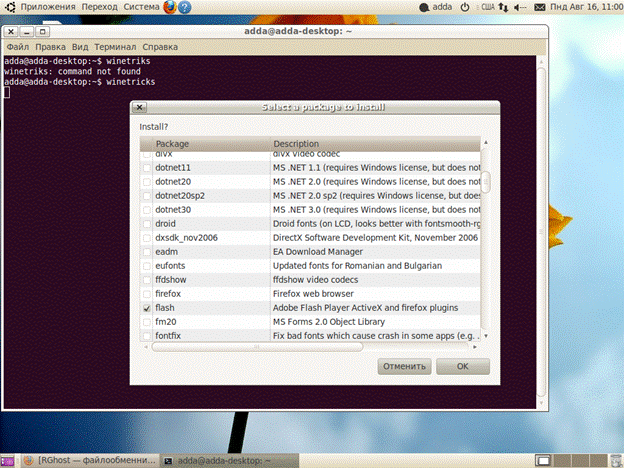
Task: Switch to workspace switcher first workspace
Action: (x=543, y=461)
